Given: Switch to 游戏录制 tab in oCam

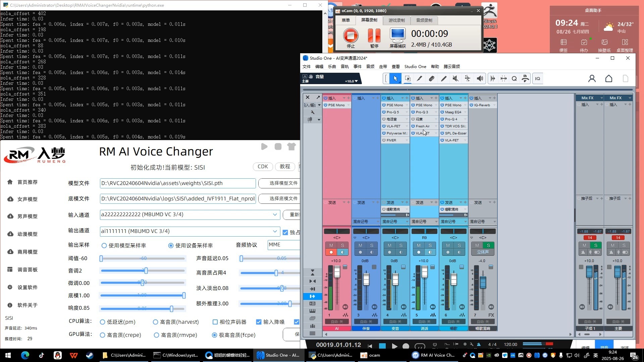Looking at the screenshot, I should coord(396,20).
